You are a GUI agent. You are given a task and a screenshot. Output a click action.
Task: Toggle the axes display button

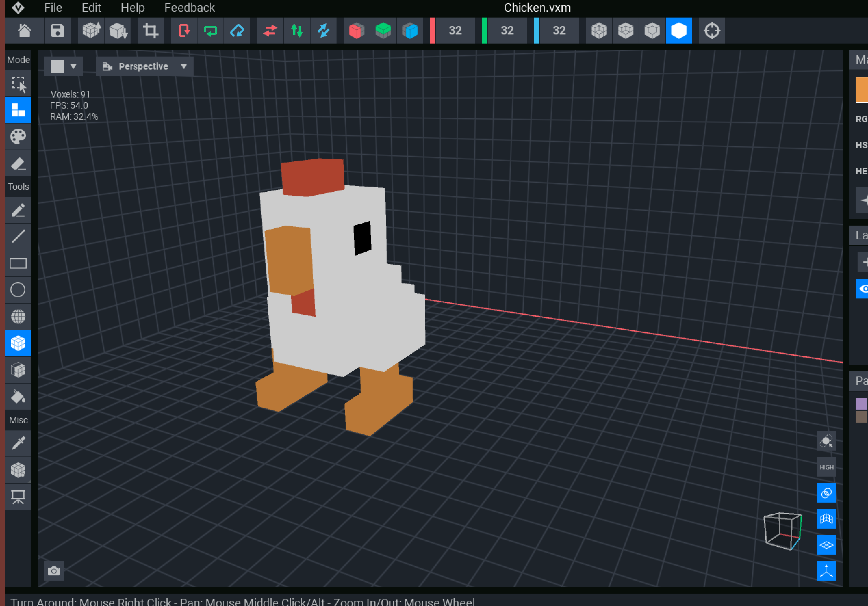pos(826,571)
